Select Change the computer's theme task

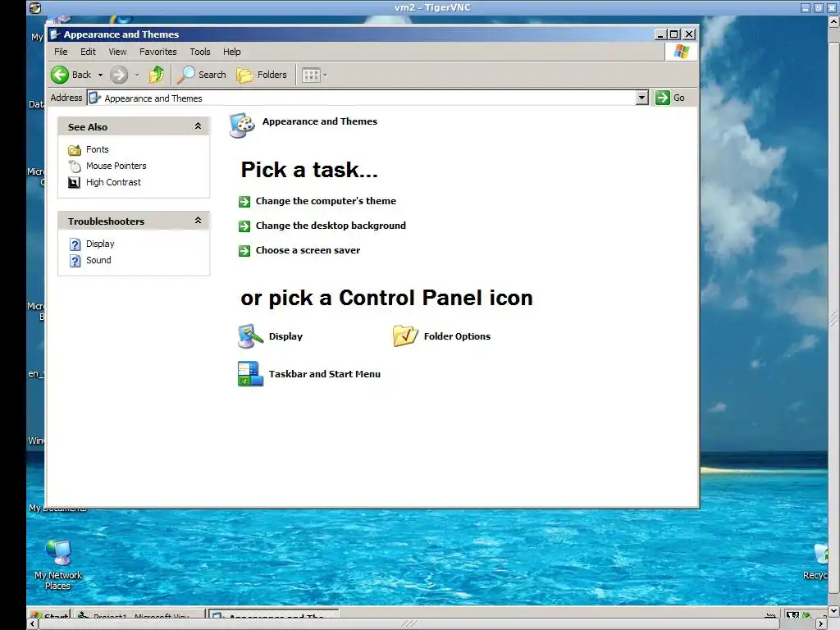click(326, 201)
